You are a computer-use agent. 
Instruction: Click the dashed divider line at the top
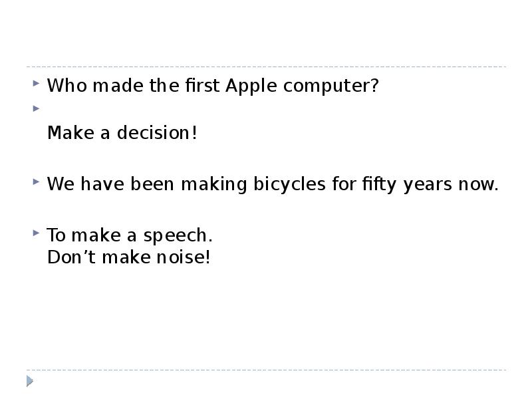[266, 67]
